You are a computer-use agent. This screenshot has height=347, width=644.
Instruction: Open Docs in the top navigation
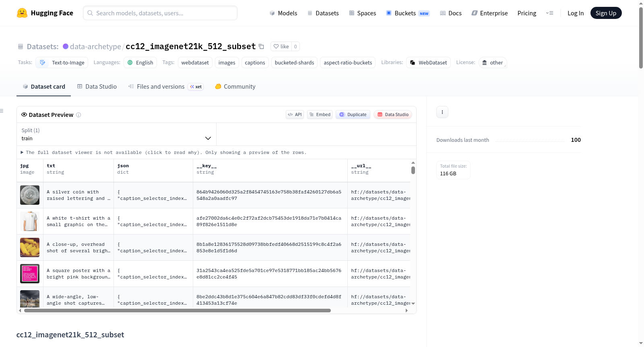[451, 13]
